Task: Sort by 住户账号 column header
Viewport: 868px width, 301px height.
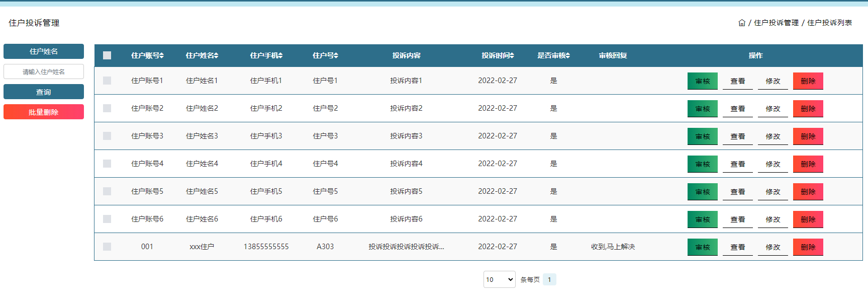Action: point(147,55)
